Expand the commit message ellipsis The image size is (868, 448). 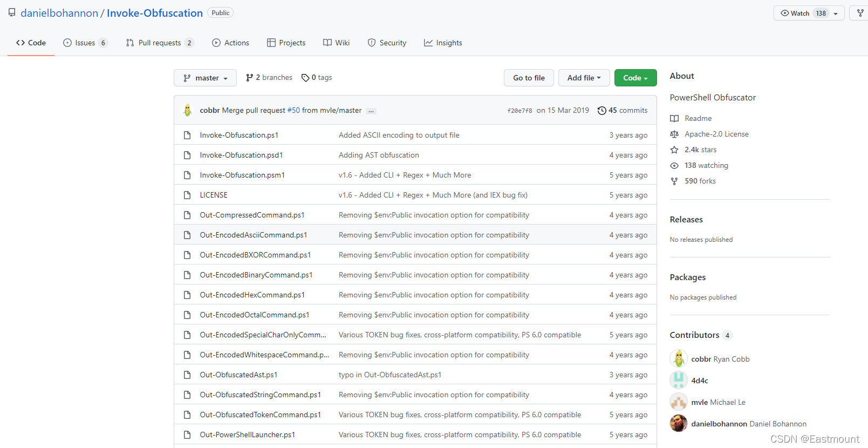pos(371,111)
